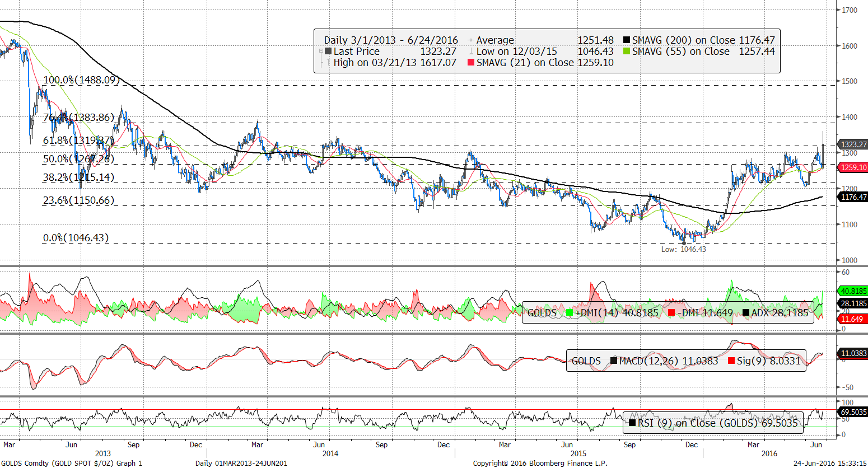
Task: Click 'High on 03/21/13' legend entry
Action: coord(375,63)
